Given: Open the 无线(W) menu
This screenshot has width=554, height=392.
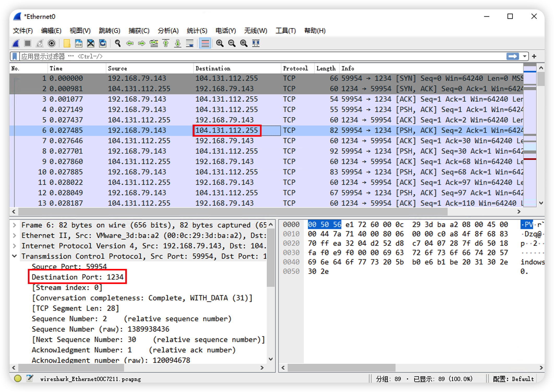Looking at the screenshot, I should [x=256, y=31].
